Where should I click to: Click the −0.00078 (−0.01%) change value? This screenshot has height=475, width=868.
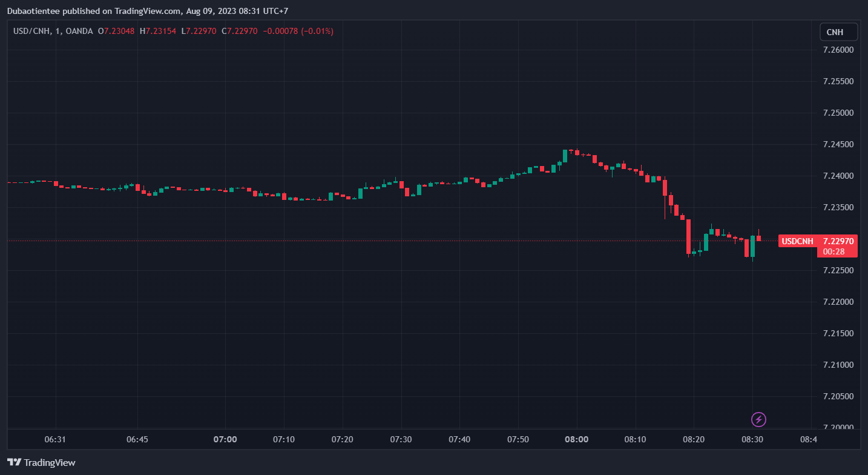click(298, 31)
